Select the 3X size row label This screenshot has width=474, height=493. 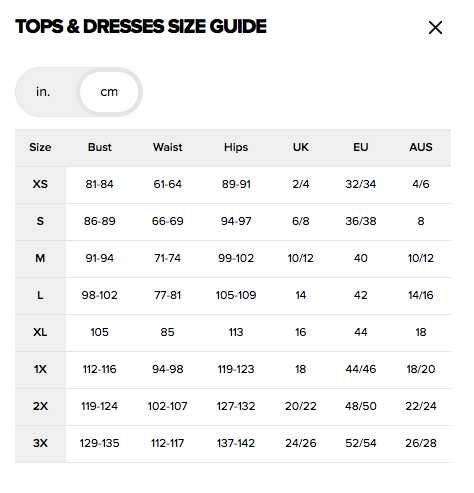40,443
